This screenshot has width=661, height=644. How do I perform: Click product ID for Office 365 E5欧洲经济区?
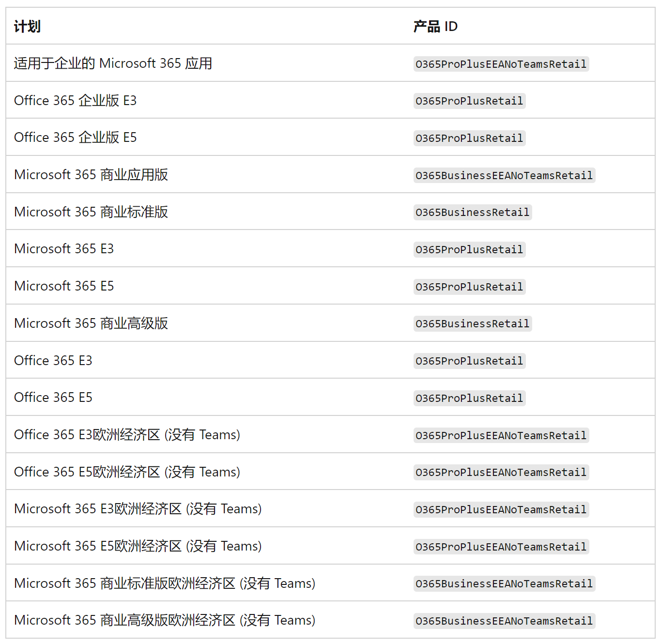click(501, 472)
